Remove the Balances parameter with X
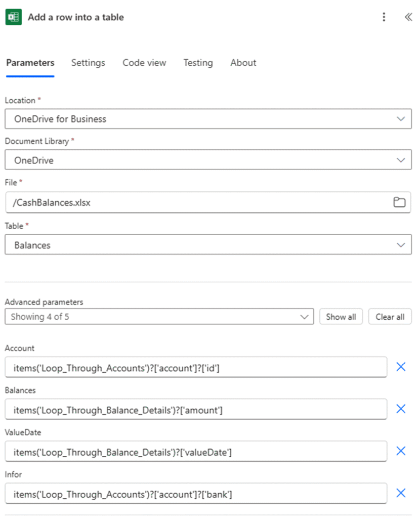 (x=401, y=409)
